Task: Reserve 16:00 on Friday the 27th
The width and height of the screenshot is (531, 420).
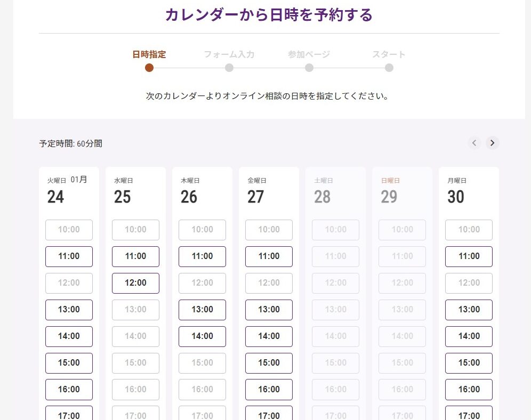Action: pyautogui.click(x=269, y=390)
